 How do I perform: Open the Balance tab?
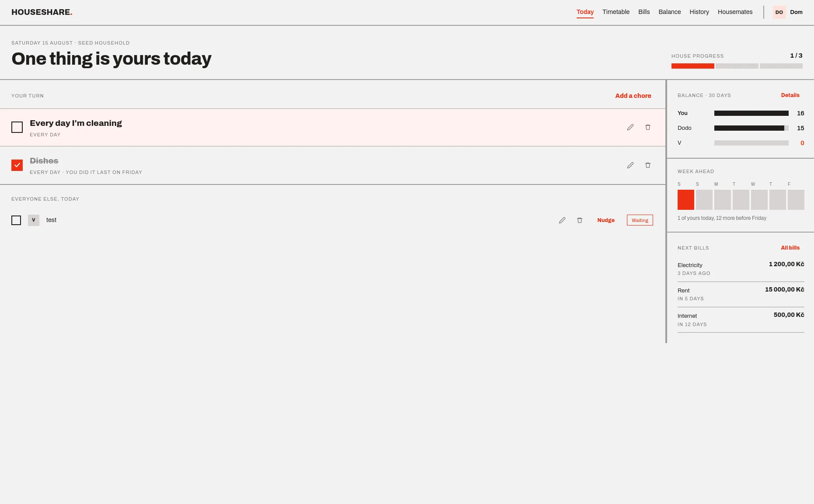point(670,12)
